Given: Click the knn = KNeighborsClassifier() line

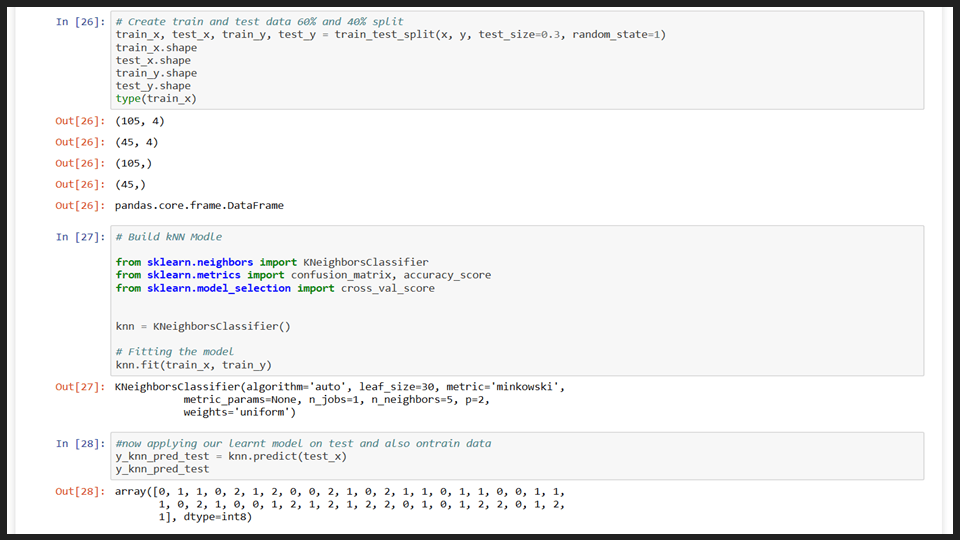Looking at the screenshot, I should 203,326.
